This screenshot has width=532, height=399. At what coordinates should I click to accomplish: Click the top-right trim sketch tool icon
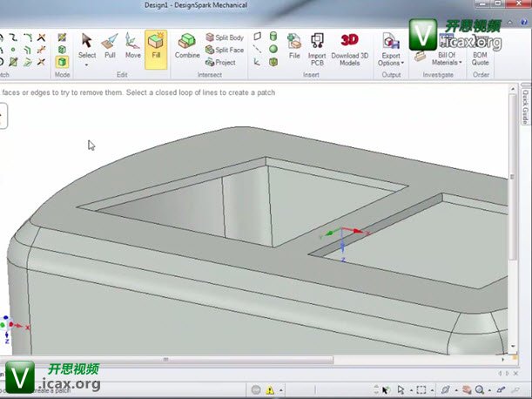[42, 37]
